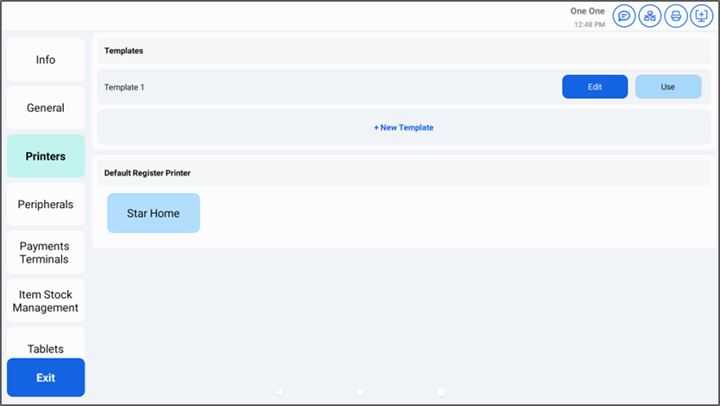Select the Printers sidebar tab

(46, 156)
